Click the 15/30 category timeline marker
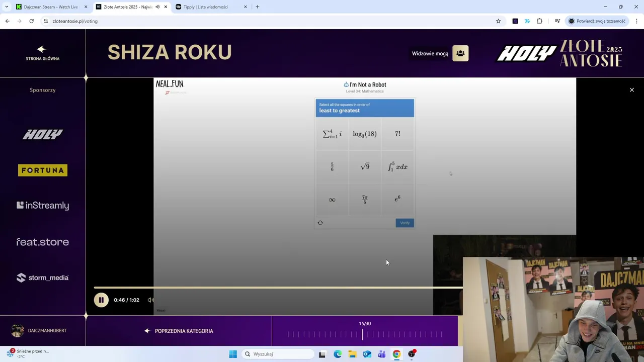Viewport: 644px width, 362px height. click(x=362, y=334)
